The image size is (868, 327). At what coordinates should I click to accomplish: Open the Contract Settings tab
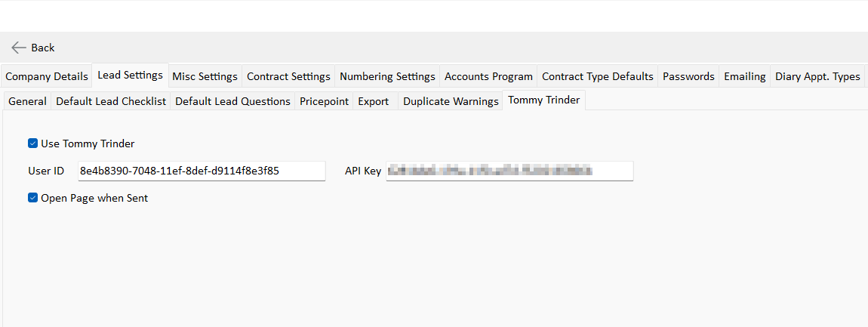click(x=288, y=76)
